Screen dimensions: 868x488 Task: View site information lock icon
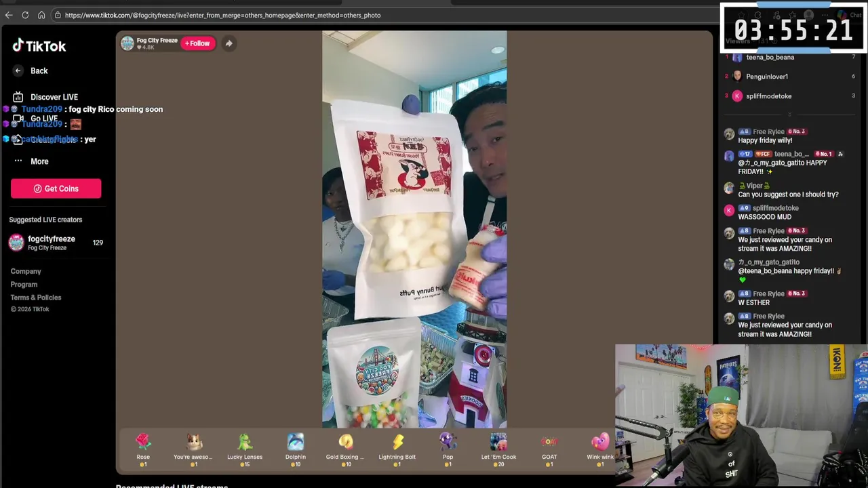coord(58,15)
